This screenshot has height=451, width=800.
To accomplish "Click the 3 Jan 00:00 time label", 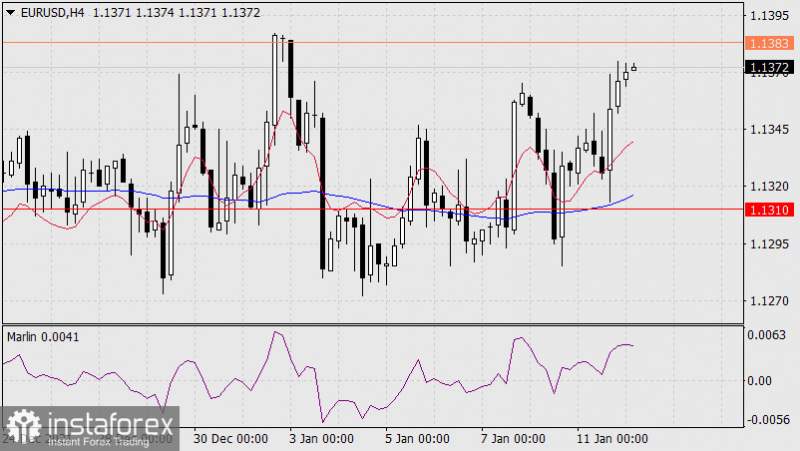I will [x=321, y=439].
